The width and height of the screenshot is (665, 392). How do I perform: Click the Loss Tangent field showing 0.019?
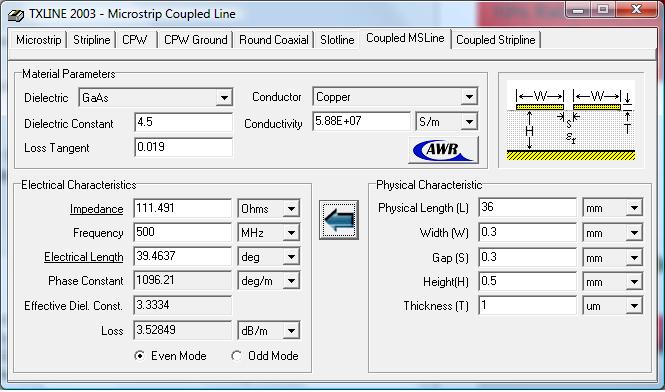(183, 147)
